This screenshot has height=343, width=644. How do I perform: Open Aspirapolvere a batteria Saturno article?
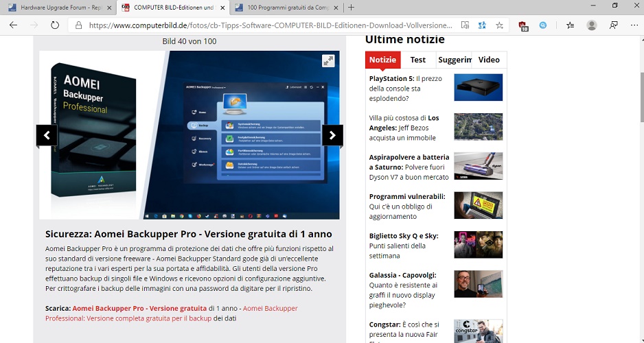409,167
